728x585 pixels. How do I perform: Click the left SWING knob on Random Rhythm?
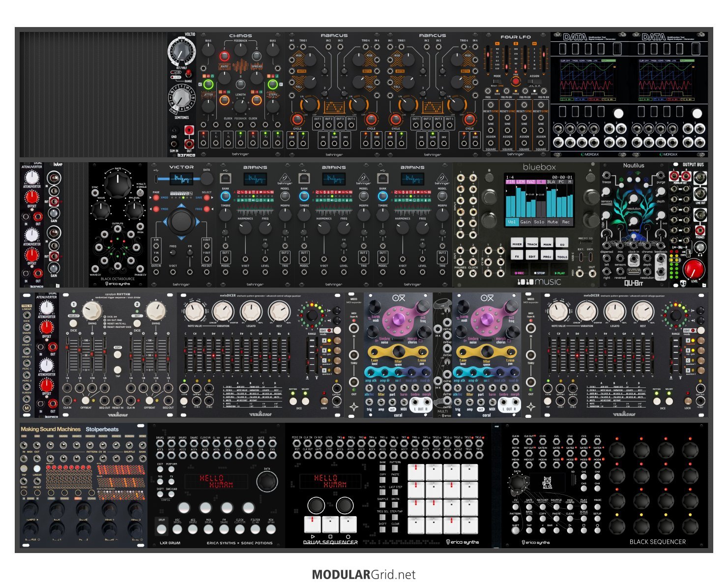click(91, 311)
